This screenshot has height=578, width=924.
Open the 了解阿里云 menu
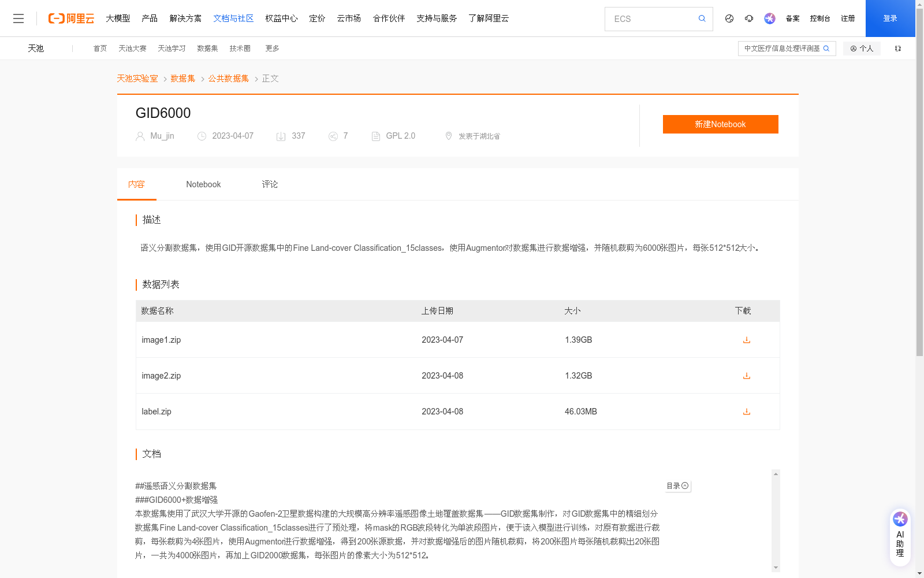pyautogui.click(x=489, y=18)
